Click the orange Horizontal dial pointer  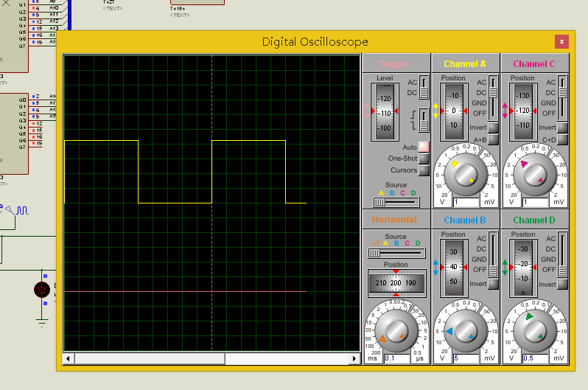tap(382, 338)
